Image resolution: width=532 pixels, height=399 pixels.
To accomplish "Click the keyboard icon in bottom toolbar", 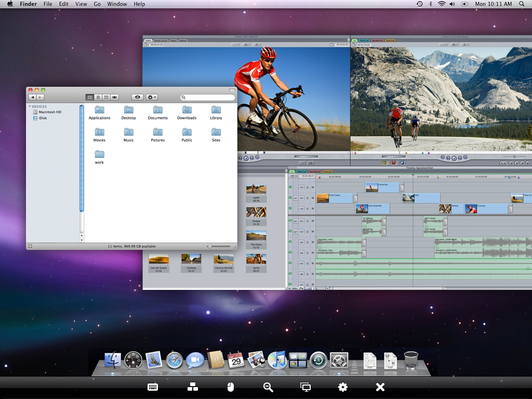I will click(152, 387).
